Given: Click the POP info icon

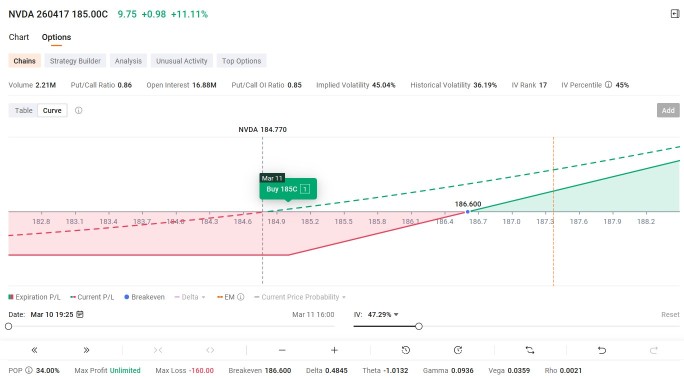Looking at the screenshot, I should [x=29, y=370].
